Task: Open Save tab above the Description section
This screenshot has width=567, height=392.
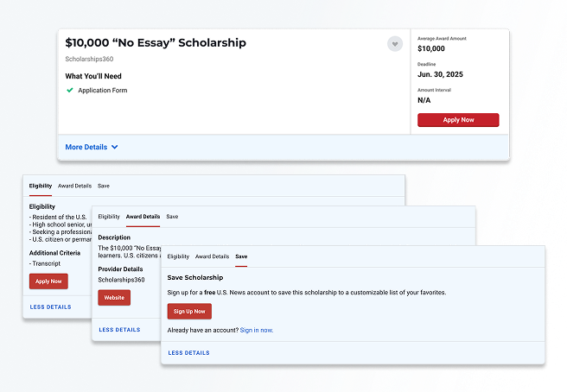Action: pyautogui.click(x=172, y=217)
